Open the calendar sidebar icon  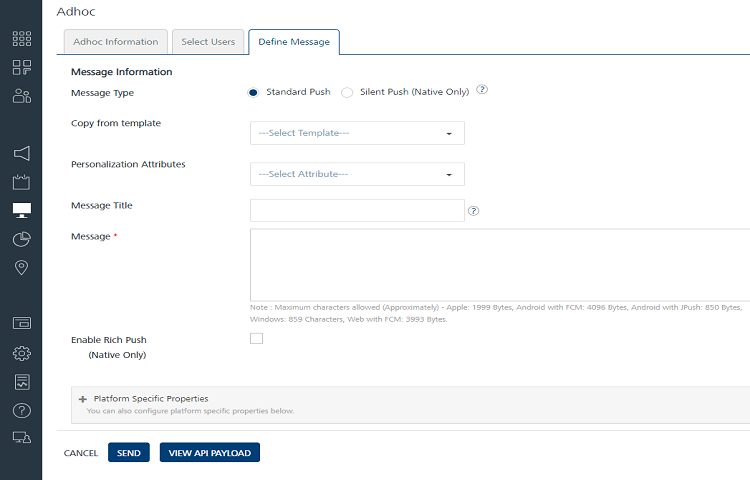pyautogui.click(x=21, y=182)
